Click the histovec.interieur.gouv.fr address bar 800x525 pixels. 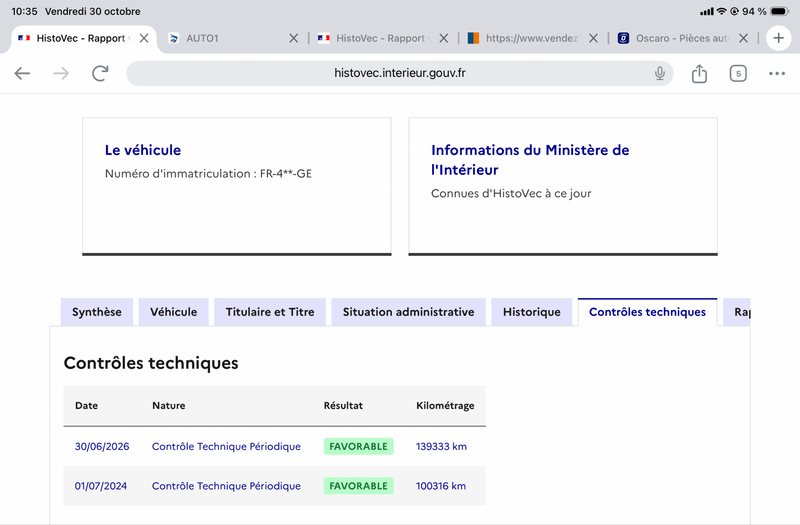pyautogui.click(x=399, y=73)
